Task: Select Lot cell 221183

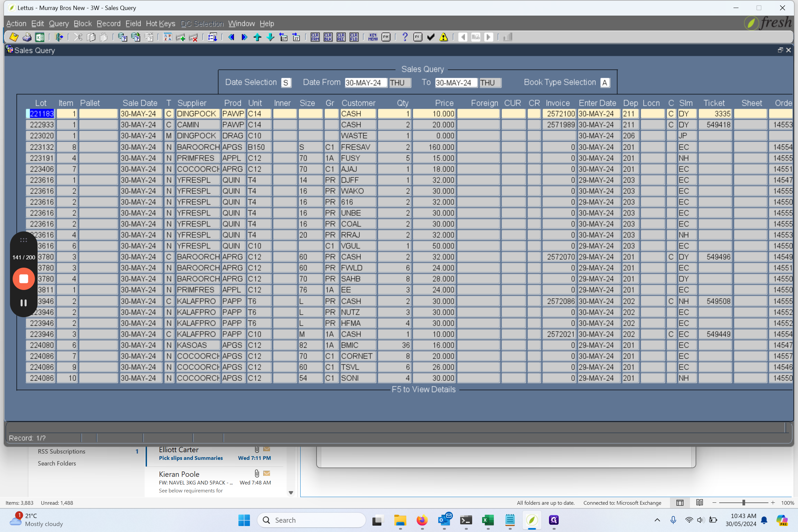Action: point(41,114)
